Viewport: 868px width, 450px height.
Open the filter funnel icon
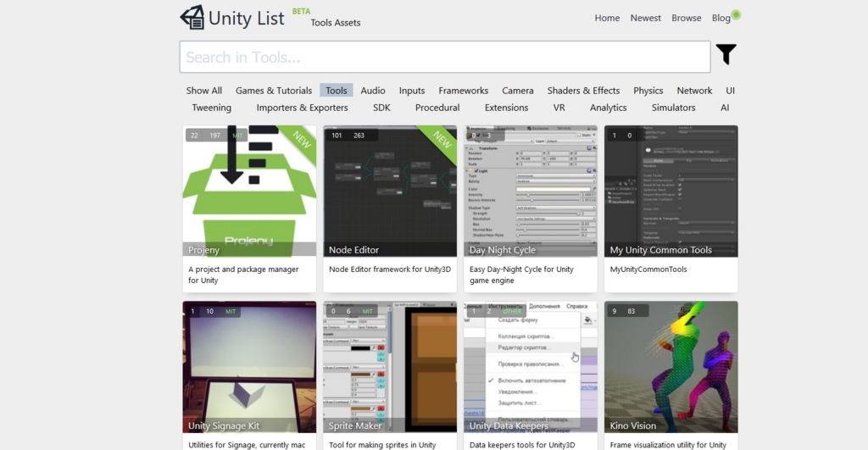tap(726, 54)
